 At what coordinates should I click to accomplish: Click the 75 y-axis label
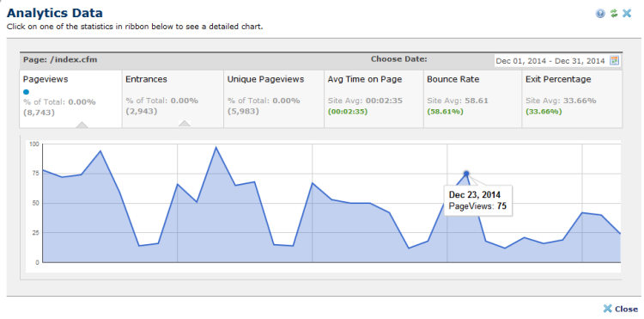(35, 174)
